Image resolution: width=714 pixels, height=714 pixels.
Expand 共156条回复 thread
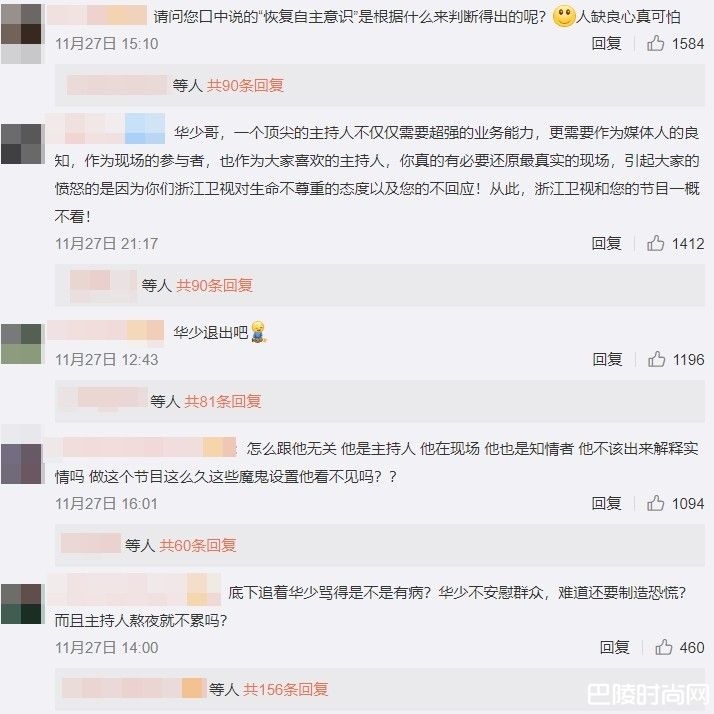[286, 689]
